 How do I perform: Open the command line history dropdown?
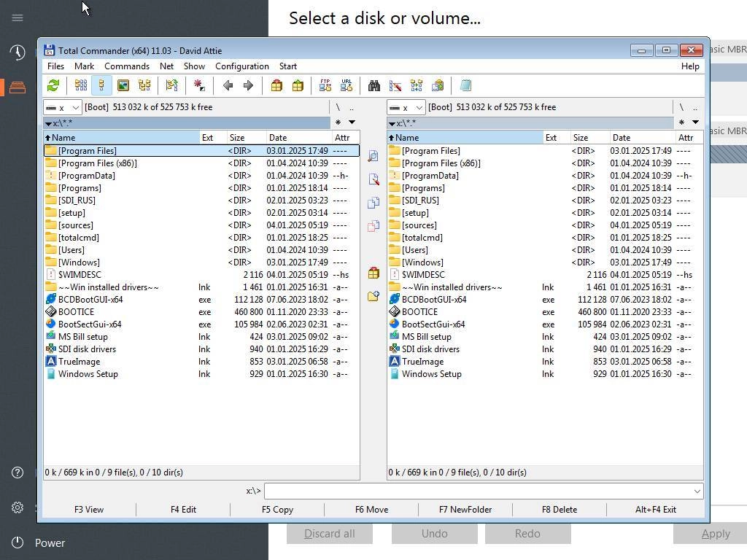coord(697,491)
